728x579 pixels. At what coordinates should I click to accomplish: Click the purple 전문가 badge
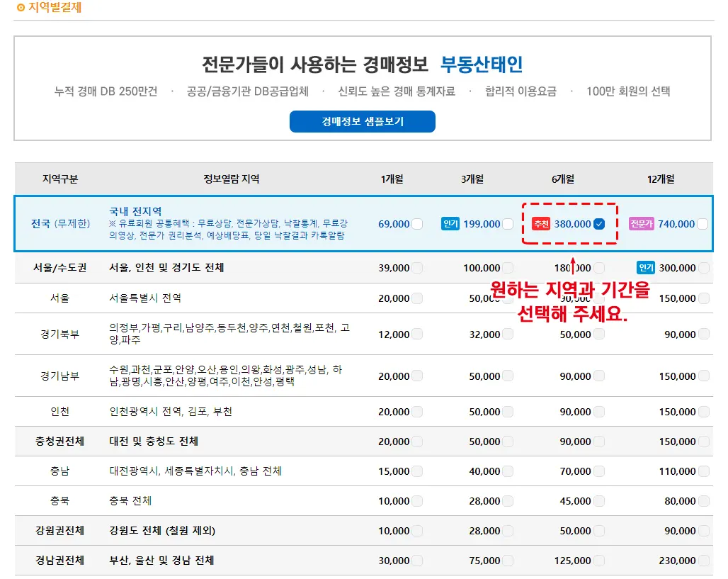click(x=641, y=224)
